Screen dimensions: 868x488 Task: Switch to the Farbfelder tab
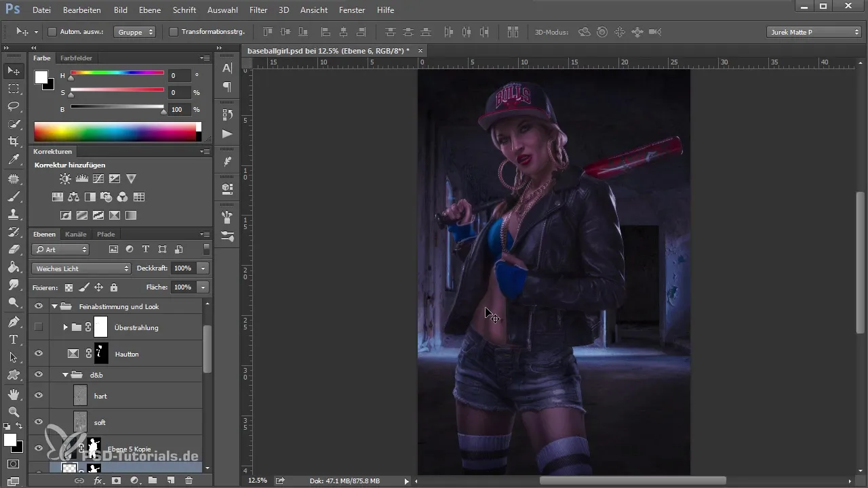pyautogui.click(x=76, y=58)
